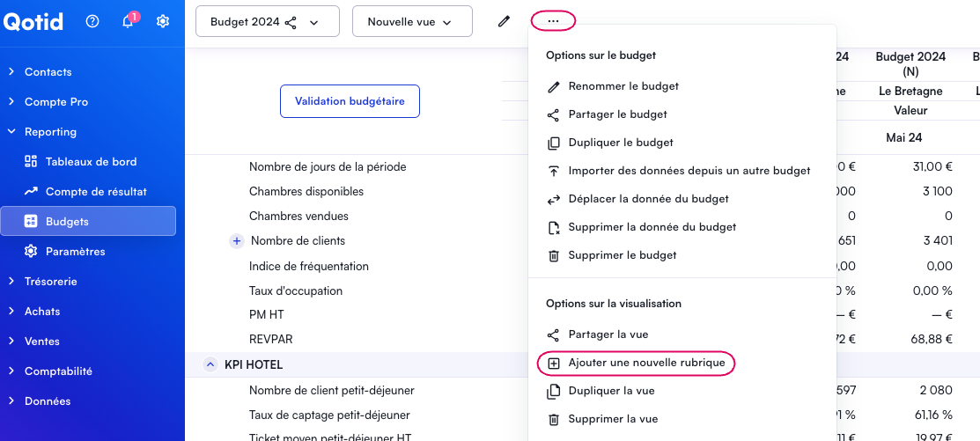Open Tableaux de bord in sidebar
Image resolution: width=980 pixels, height=441 pixels.
pyautogui.click(x=91, y=162)
